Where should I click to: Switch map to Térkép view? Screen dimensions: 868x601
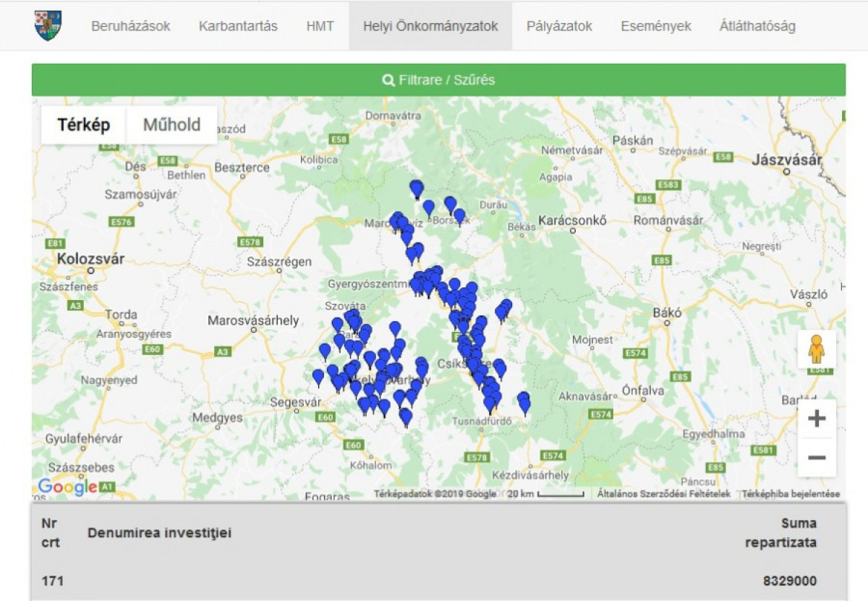[84, 124]
